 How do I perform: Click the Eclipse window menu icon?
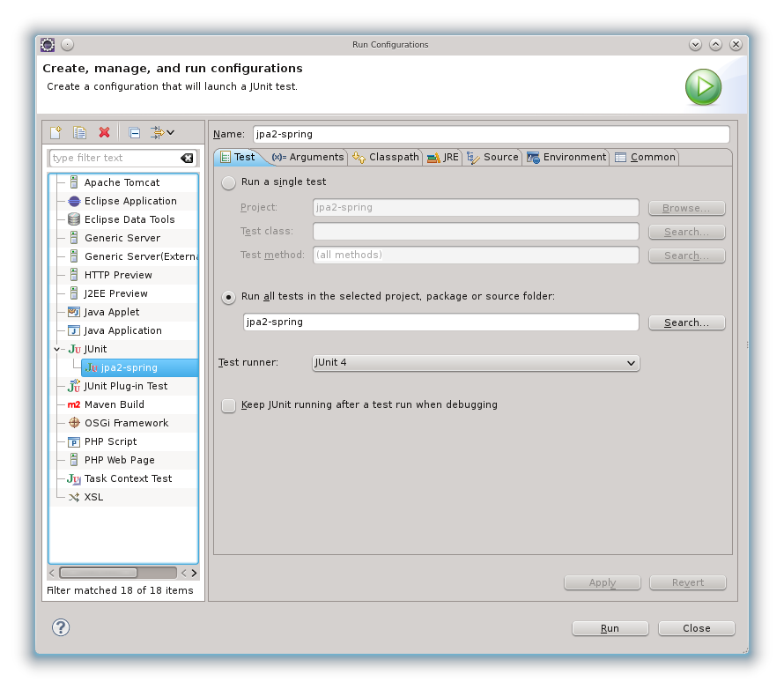point(48,45)
